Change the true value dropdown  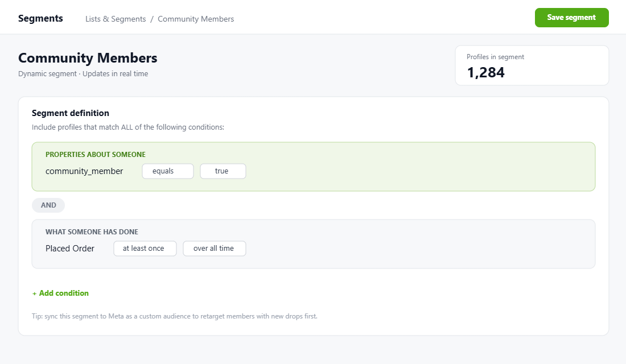[x=223, y=171]
